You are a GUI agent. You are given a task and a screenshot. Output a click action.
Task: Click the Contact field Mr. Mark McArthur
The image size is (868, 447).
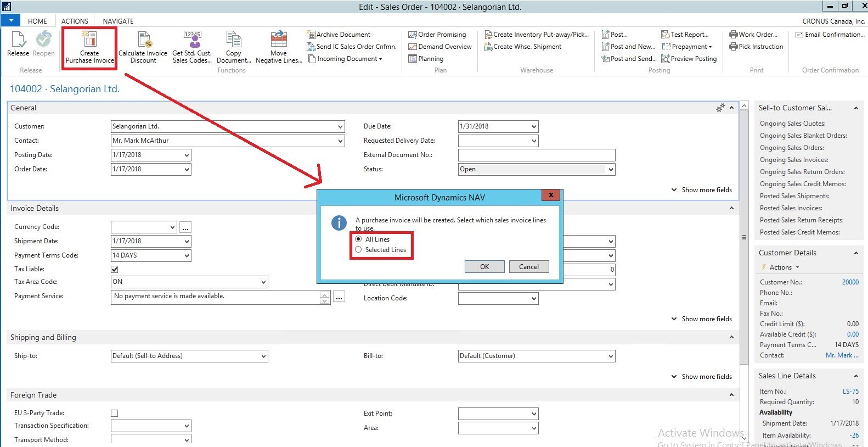pos(228,141)
